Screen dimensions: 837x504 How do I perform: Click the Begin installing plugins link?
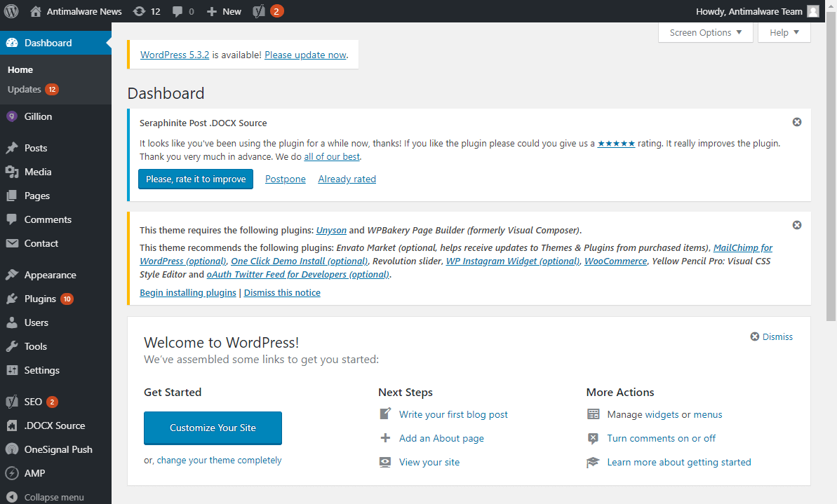(187, 292)
